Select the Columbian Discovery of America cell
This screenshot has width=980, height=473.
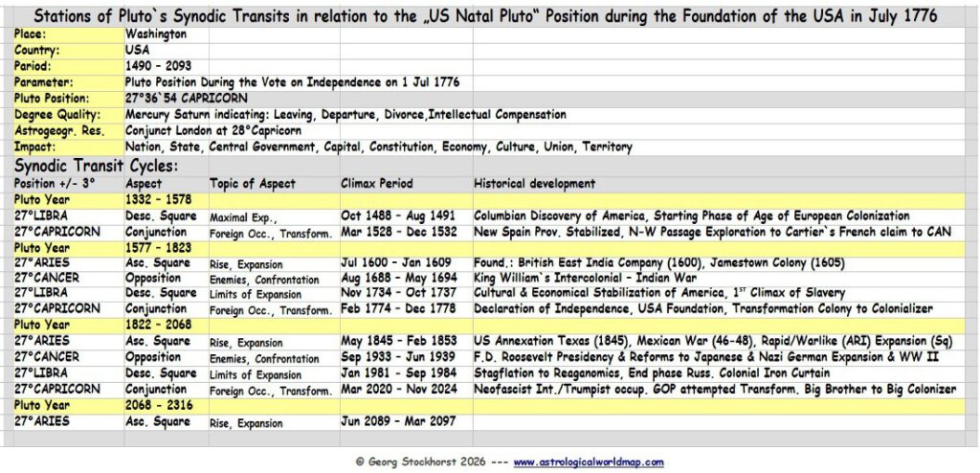pyautogui.click(x=720, y=215)
